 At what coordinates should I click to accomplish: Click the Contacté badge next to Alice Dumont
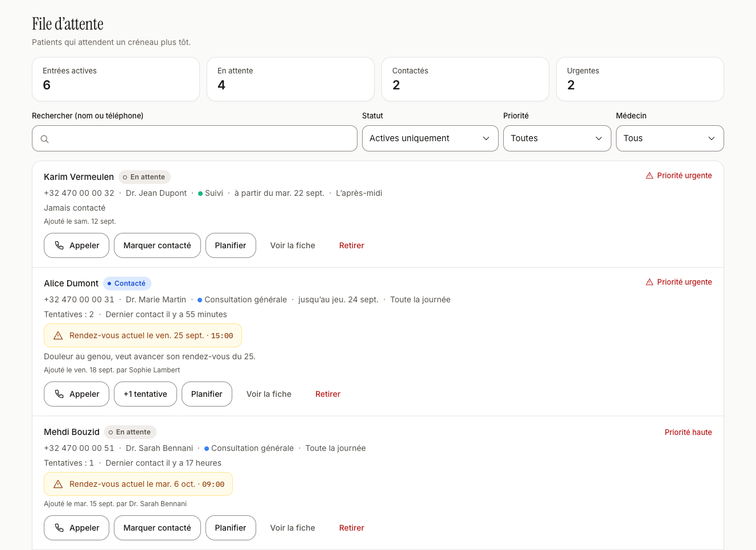[127, 284]
